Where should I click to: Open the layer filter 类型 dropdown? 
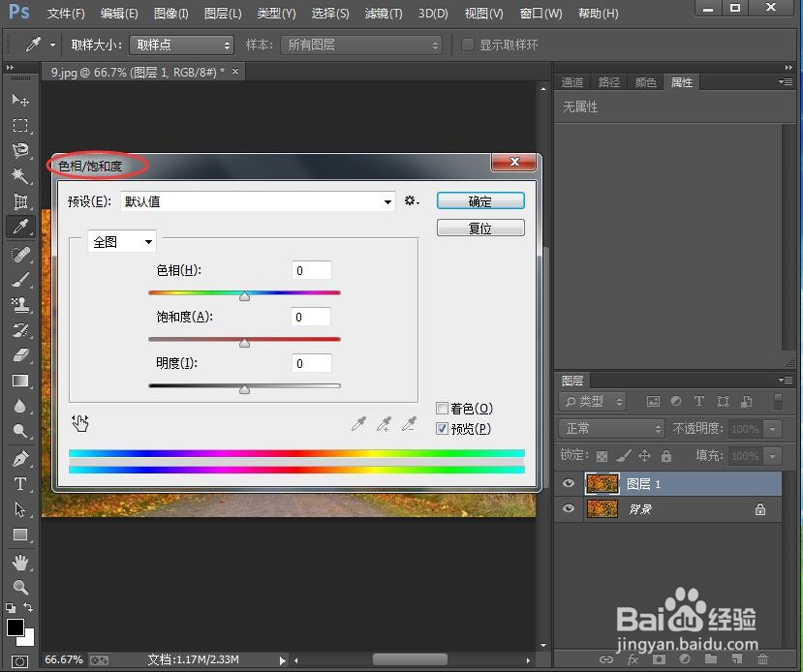(x=593, y=402)
